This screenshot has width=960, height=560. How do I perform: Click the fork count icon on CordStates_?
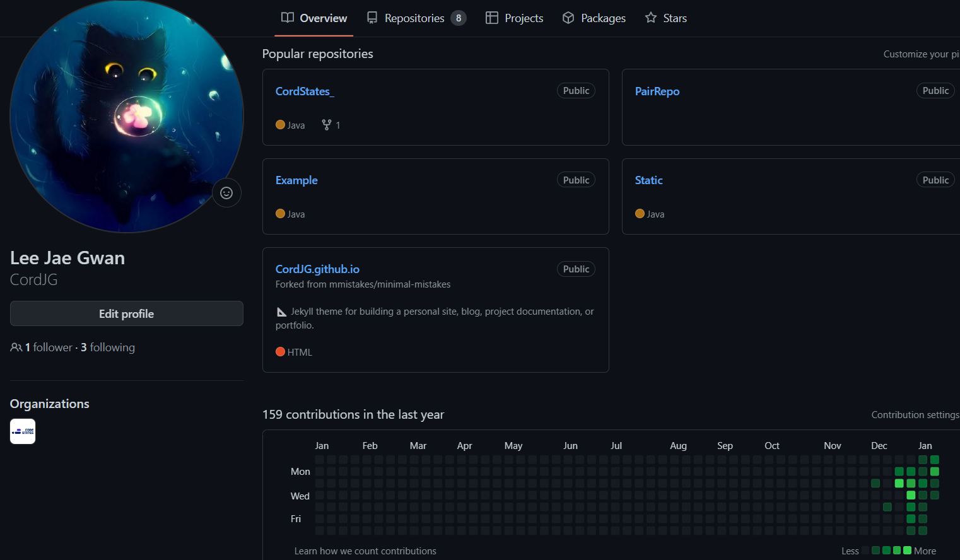pyautogui.click(x=327, y=125)
